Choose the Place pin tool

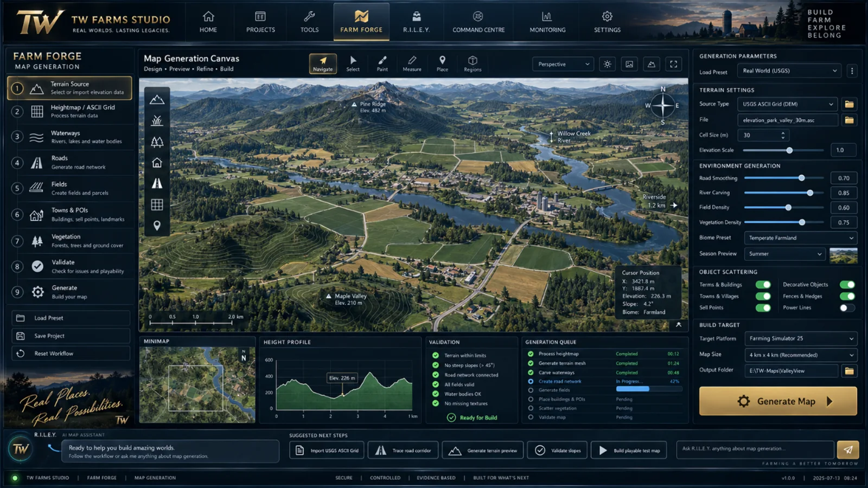tap(442, 63)
